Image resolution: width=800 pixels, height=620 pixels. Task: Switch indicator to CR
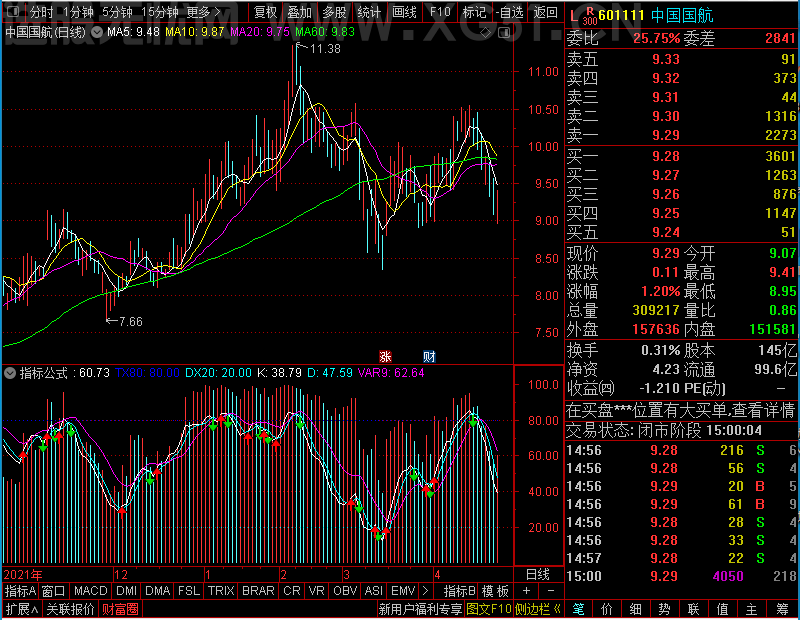click(292, 590)
